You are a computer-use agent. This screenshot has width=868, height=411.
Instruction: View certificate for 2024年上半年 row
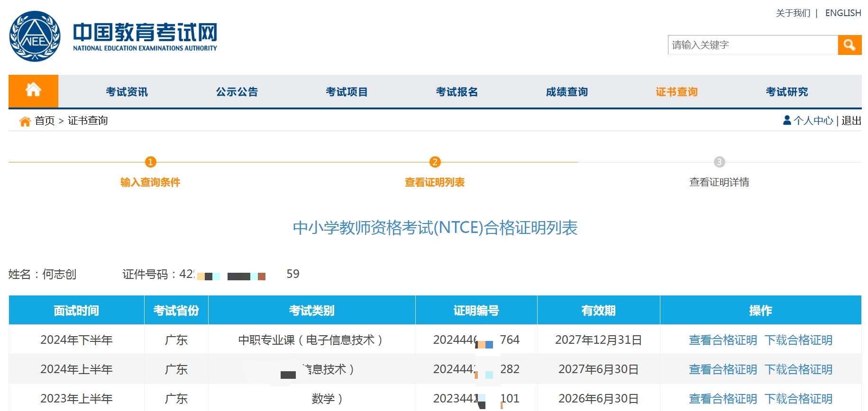(723, 369)
